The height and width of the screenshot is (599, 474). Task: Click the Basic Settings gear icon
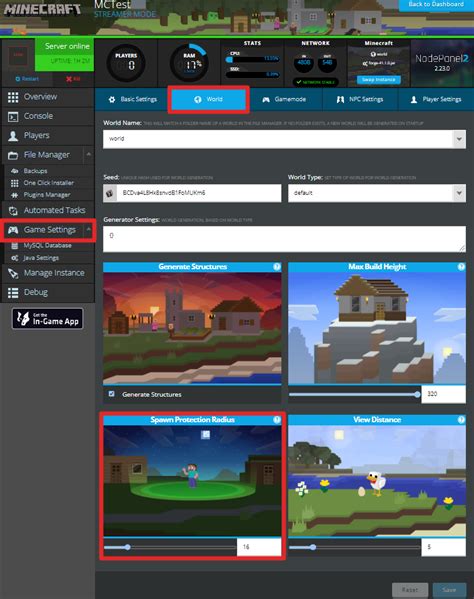(112, 100)
